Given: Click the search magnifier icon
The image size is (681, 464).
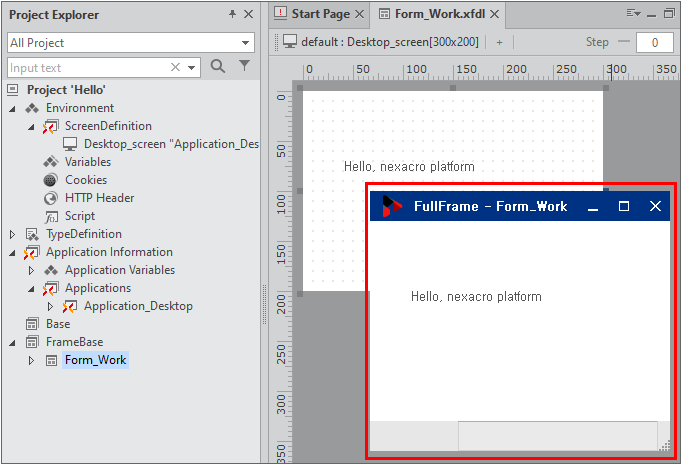Looking at the screenshot, I should tap(218, 66).
